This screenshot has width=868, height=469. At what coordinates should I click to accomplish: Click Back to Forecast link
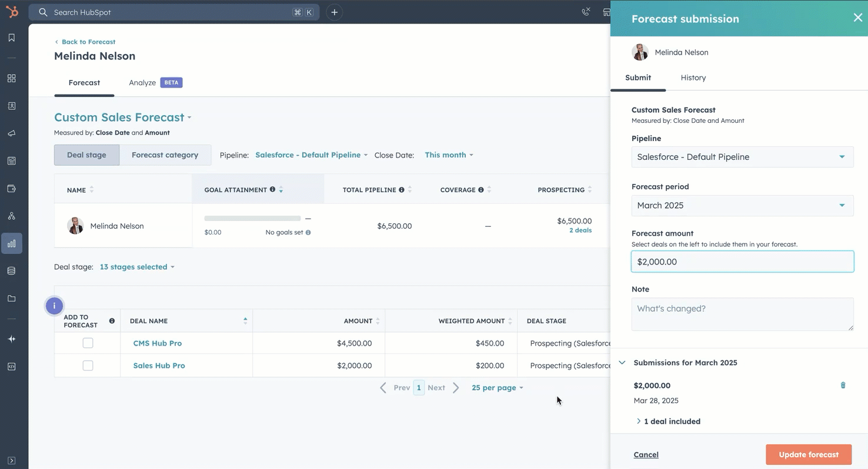[85, 42]
